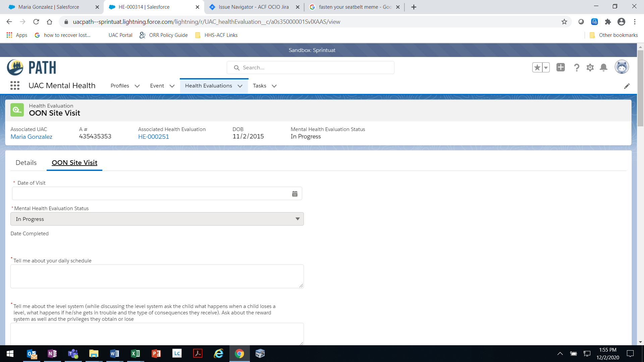The image size is (644, 362).
Task: Open the Date of Visit calendar picker
Action: coord(294,194)
